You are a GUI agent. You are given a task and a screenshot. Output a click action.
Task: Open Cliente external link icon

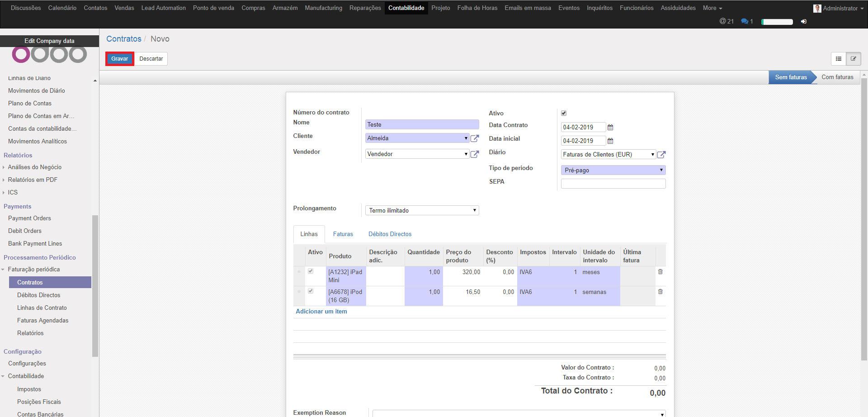coord(475,138)
